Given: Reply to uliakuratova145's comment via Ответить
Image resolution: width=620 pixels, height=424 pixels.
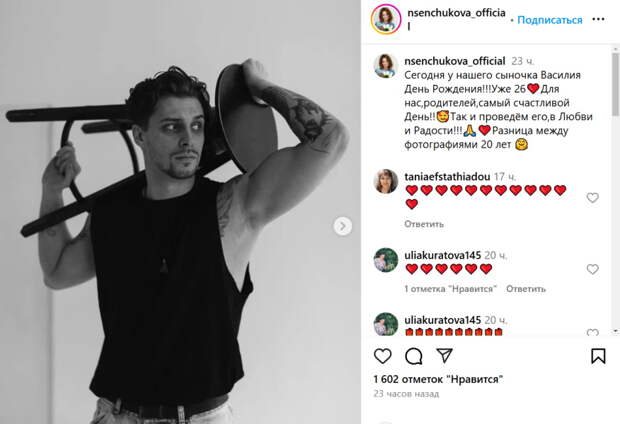Looking at the screenshot, I should pyautogui.click(x=526, y=289).
